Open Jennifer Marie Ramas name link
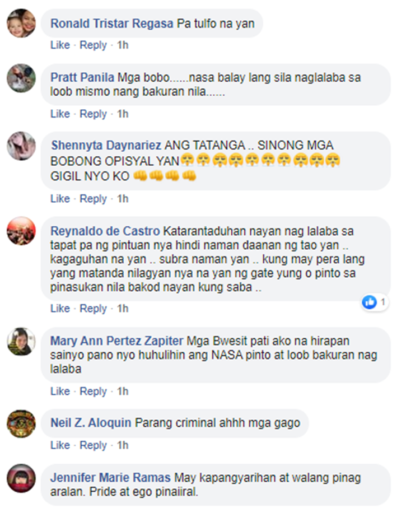The image size is (420, 508). (x=110, y=478)
